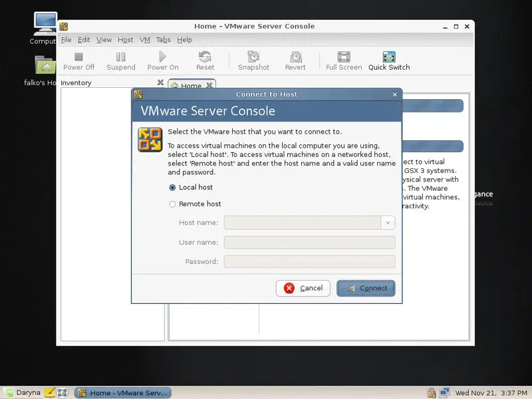
Task: Click the VMware icon in the main title bar
Action: [x=63, y=27]
